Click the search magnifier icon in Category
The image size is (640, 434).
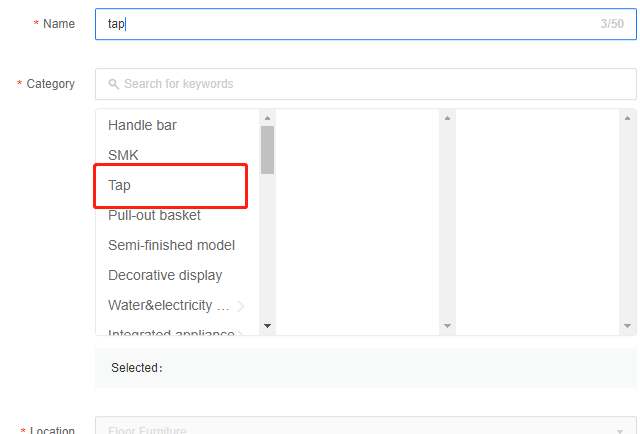click(x=114, y=84)
